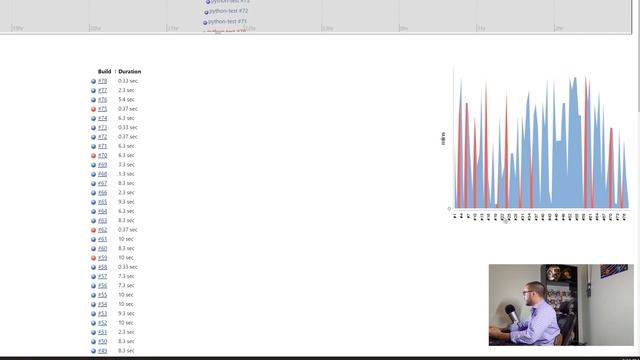Open build #53 link
Image resolution: width=640 pixels, height=360 pixels.
[x=102, y=313]
